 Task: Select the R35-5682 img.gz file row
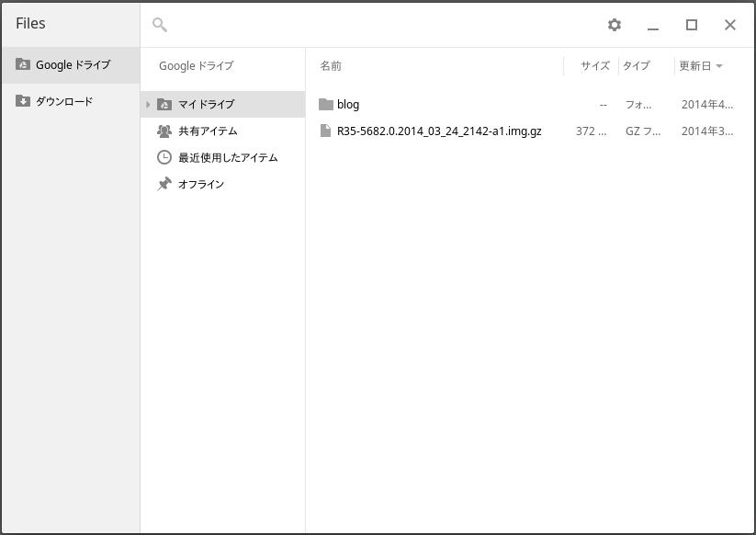click(x=439, y=131)
